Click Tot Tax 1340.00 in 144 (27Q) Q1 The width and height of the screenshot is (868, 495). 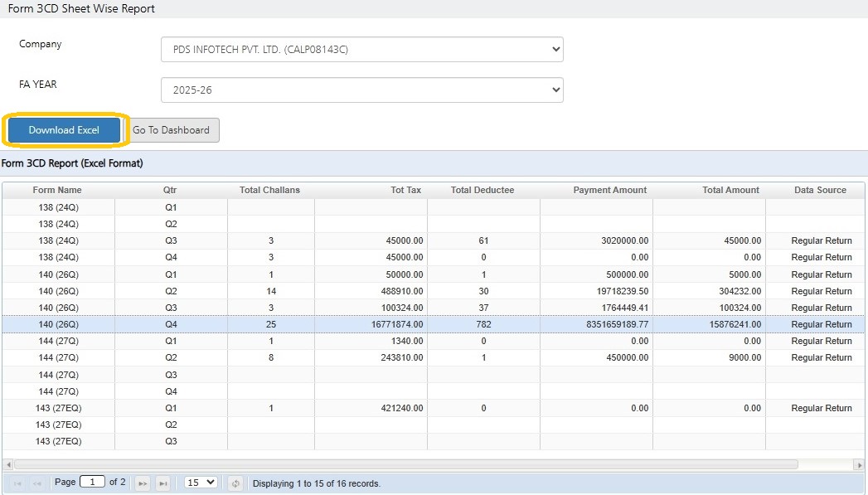click(407, 341)
